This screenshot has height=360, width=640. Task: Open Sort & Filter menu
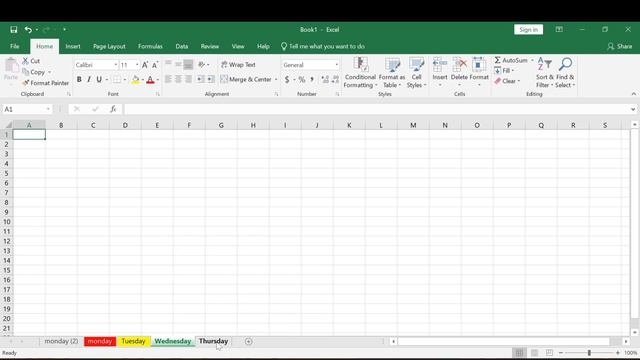[544, 73]
